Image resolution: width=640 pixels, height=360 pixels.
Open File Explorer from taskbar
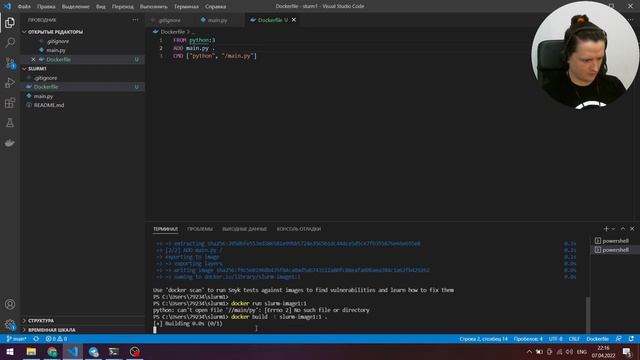[x=31, y=352]
